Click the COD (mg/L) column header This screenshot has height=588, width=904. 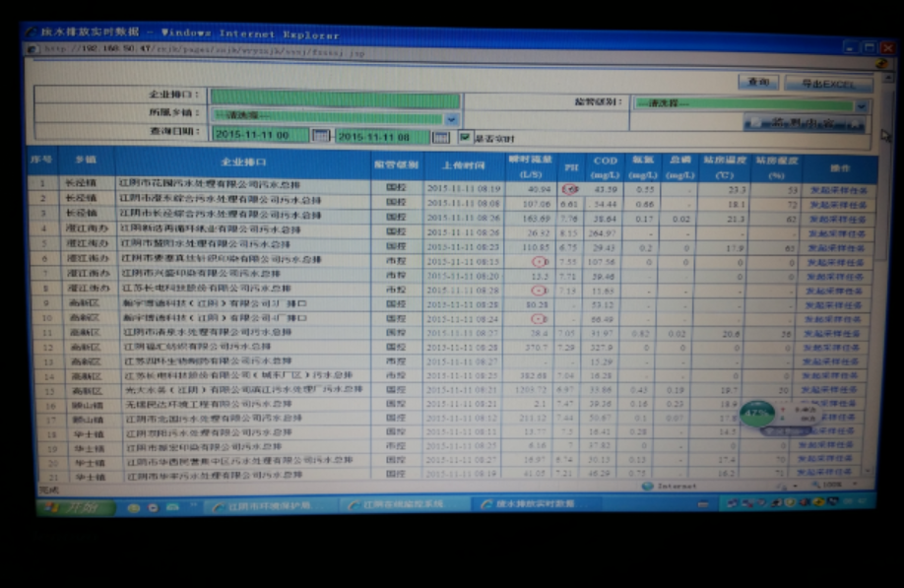click(x=605, y=167)
